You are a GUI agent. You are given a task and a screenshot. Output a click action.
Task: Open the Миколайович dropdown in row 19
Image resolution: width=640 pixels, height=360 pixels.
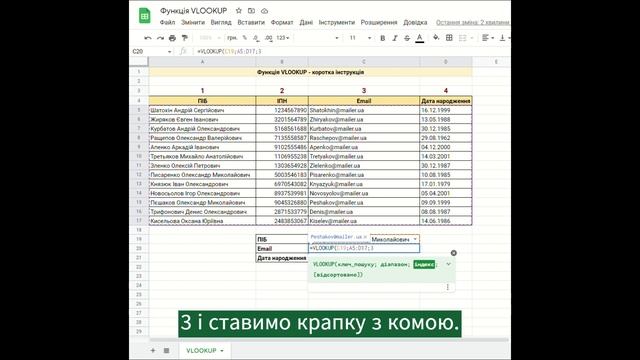tap(415, 239)
